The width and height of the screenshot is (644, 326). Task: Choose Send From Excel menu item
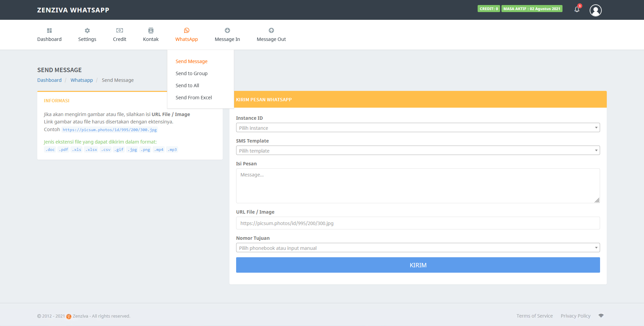coord(194,98)
